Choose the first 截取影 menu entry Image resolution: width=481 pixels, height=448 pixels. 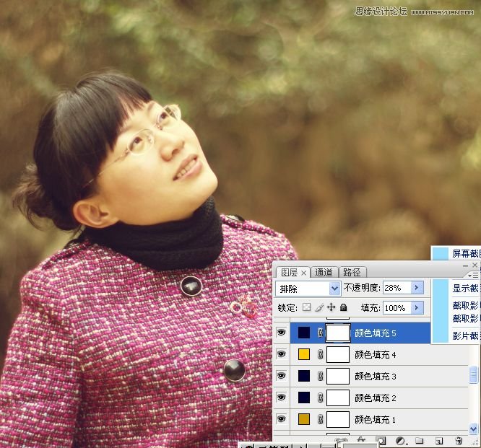click(x=466, y=305)
